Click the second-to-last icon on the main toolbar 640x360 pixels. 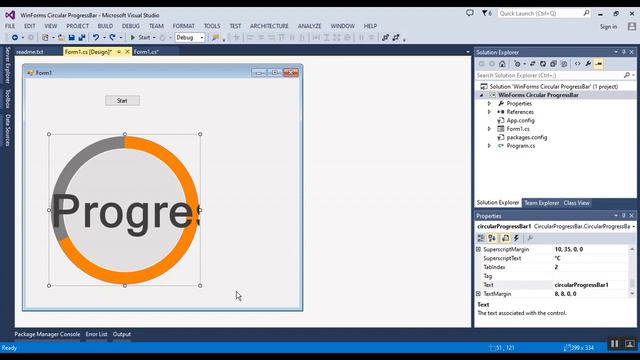[x=385, y=38]
